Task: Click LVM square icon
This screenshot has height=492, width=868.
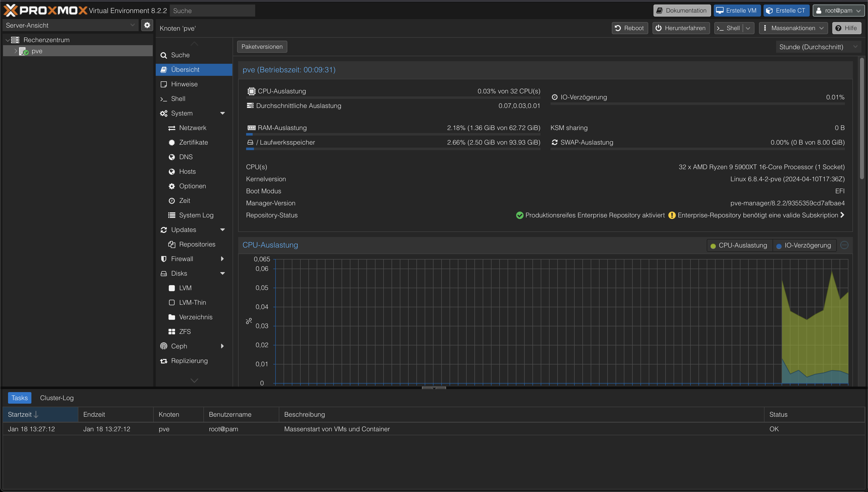Action: coord(172,288)
